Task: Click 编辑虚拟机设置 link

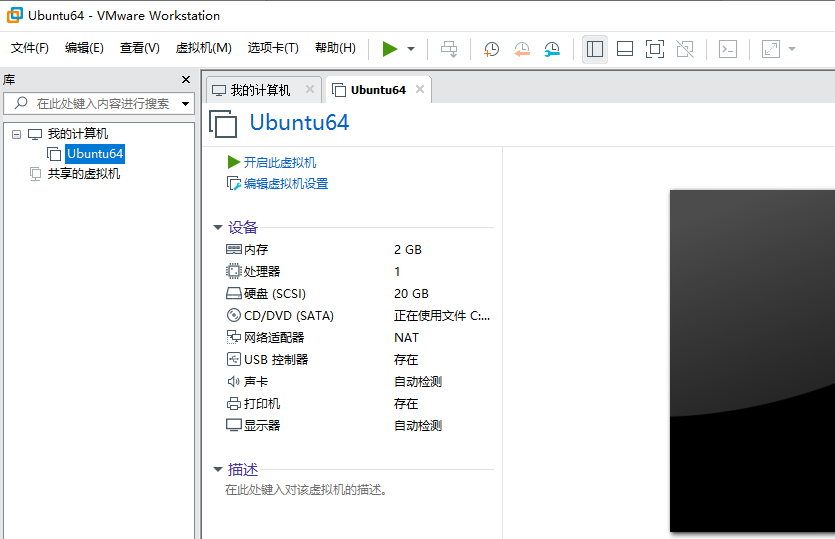Action: coord(286,184)
